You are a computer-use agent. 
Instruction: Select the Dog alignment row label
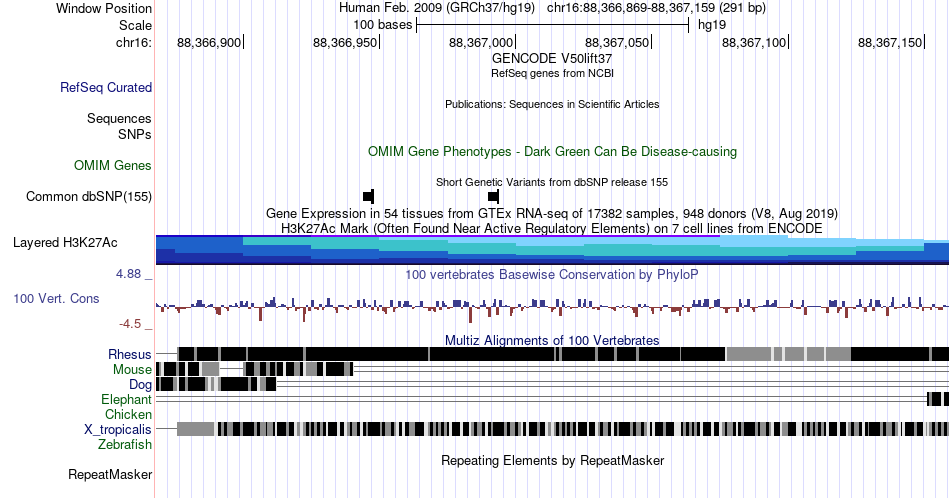tap(140, 384)
